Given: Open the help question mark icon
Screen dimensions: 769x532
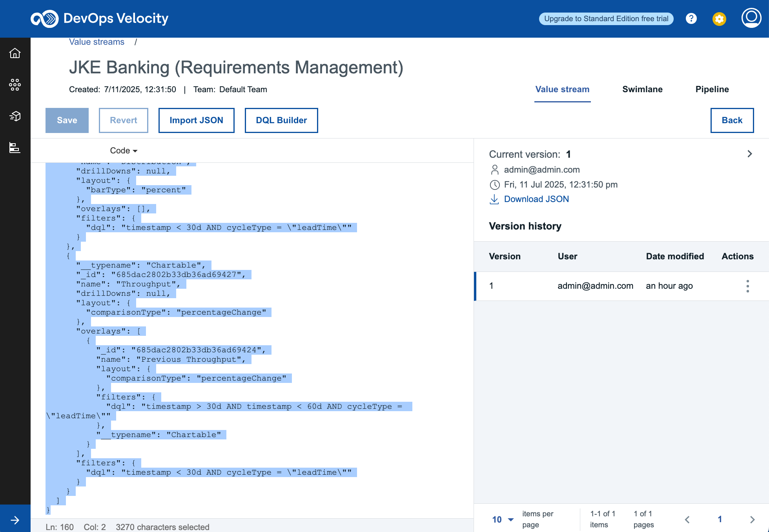Looking at the screenshot, I should click(691, 18).
